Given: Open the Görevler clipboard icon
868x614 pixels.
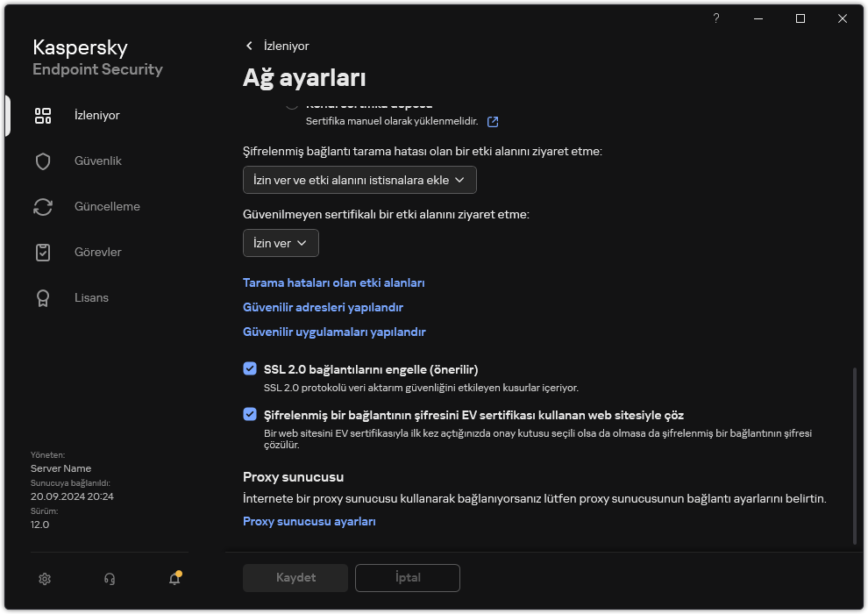Looking at the screenshot, I should pyautogui.click(x=43, y=253).
